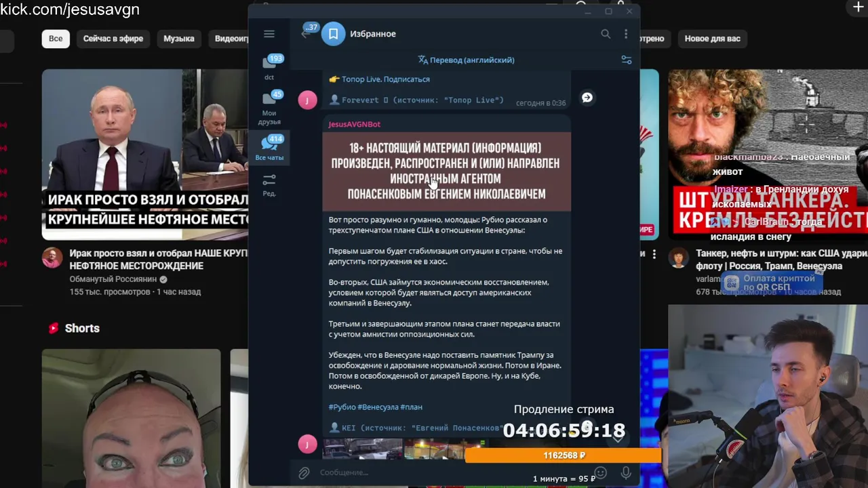The height and width of the screenshot is (488, 868).
Task: Select the Все filter chip on YouTube
Action: click(x=56, y=39)
